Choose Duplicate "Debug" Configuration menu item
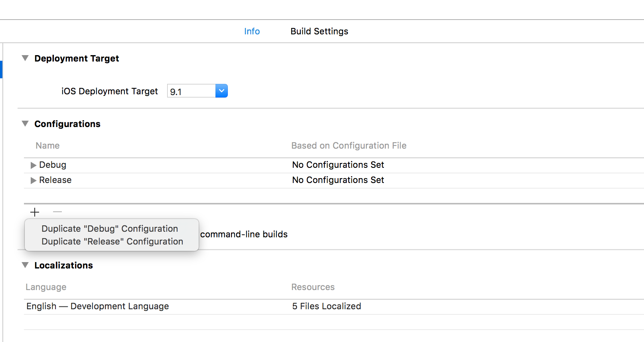Viewport: 644px width, 342px height. pyautogui.click(x=110, y=229)
